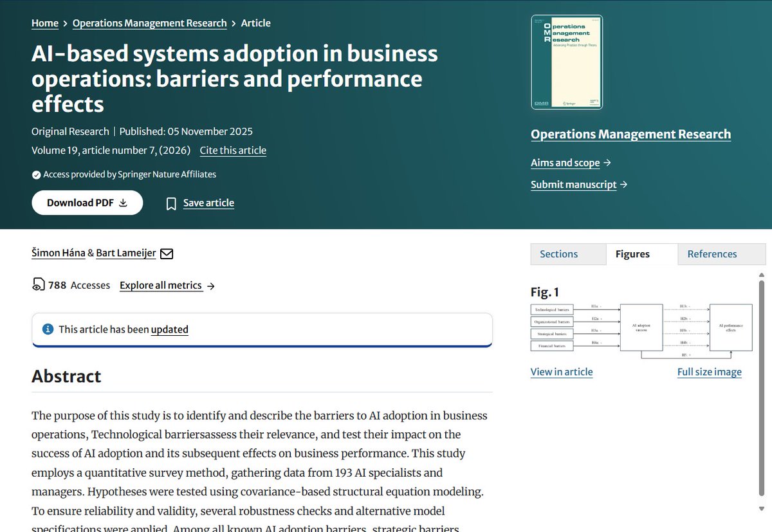The width and height of the screenshot is (772, 532).
Task: Click the article title heading
Action: click(x=235, y=78)
